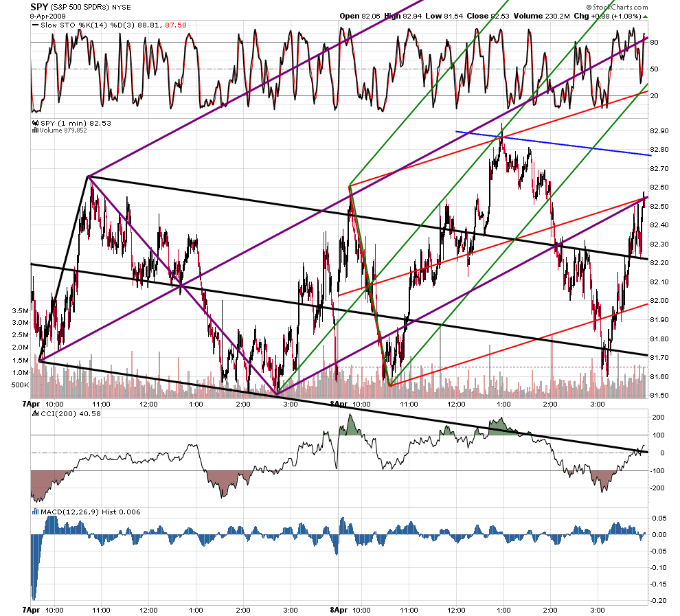Image resolution: width=680 pixels, height=616 pixels.
Task: Click the candlestick icon beside SPY (1 min)
Action: 36,123
